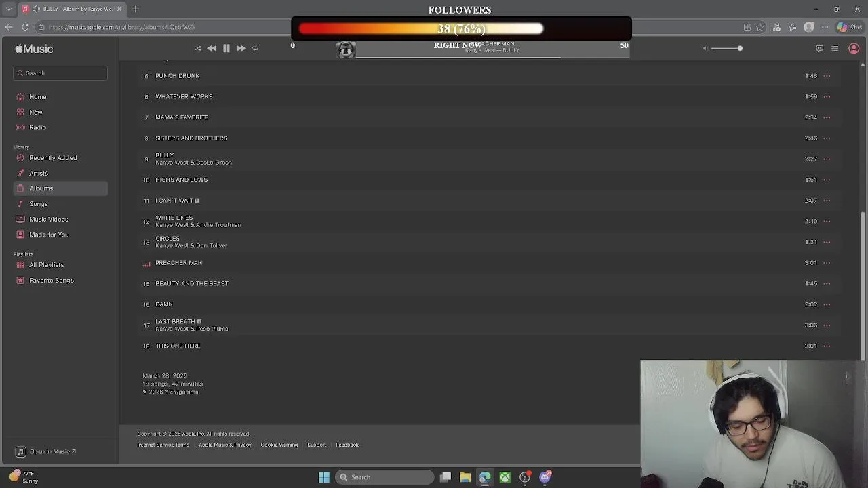Viewport: 868px width, 488px height.
Task: Click the song progress bar
Action: pyautogui.click(x=493, y=57)
